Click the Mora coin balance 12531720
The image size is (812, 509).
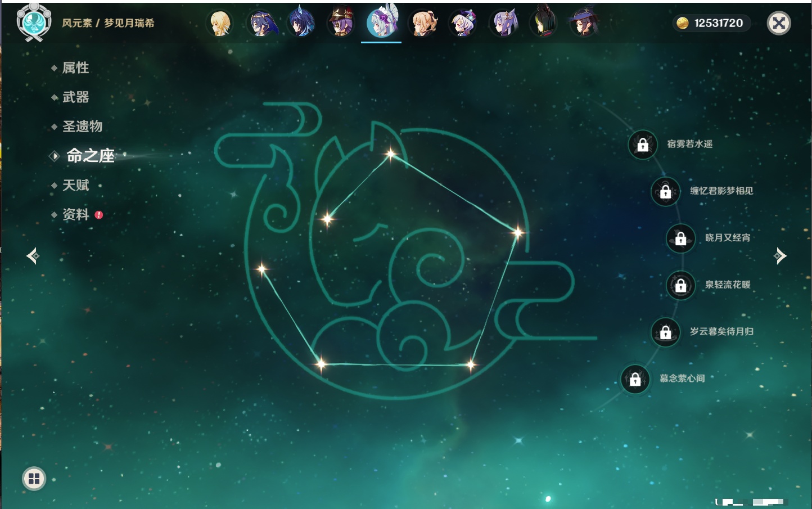point(711,23)
